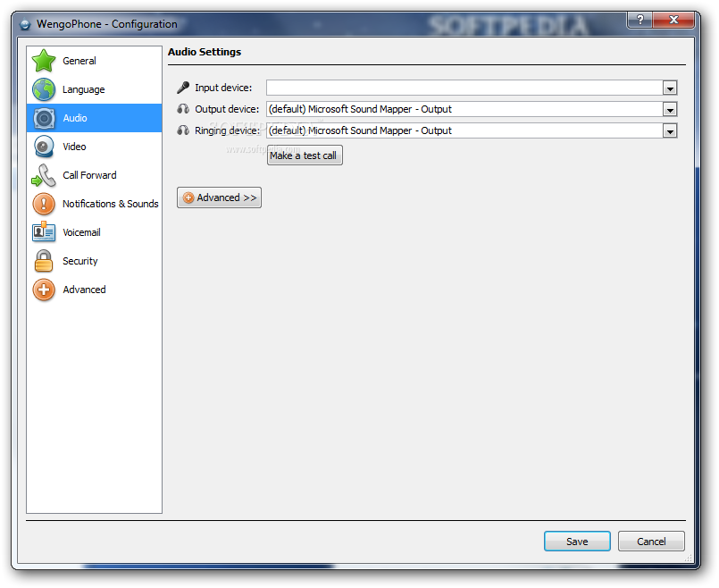The height and width of the screenshot is (588, 719).
Task: Click the Ringing device: label
Action: point(228,130)
